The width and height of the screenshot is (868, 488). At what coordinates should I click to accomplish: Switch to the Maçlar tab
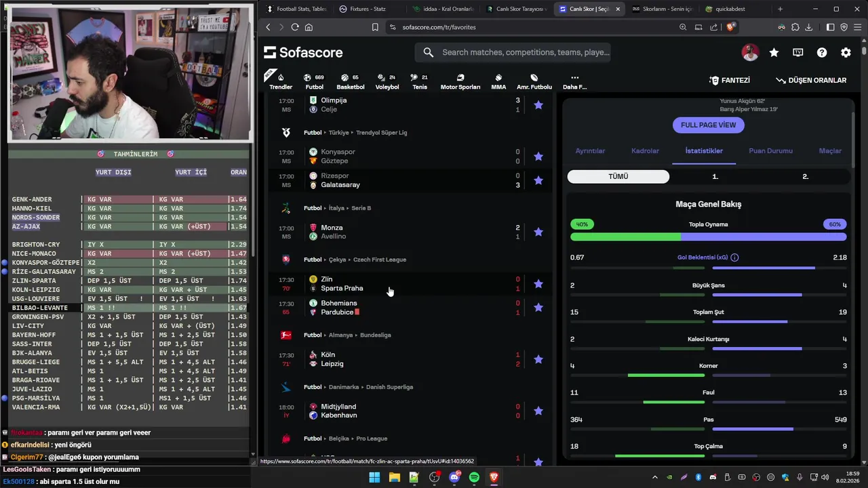[830, 151]
